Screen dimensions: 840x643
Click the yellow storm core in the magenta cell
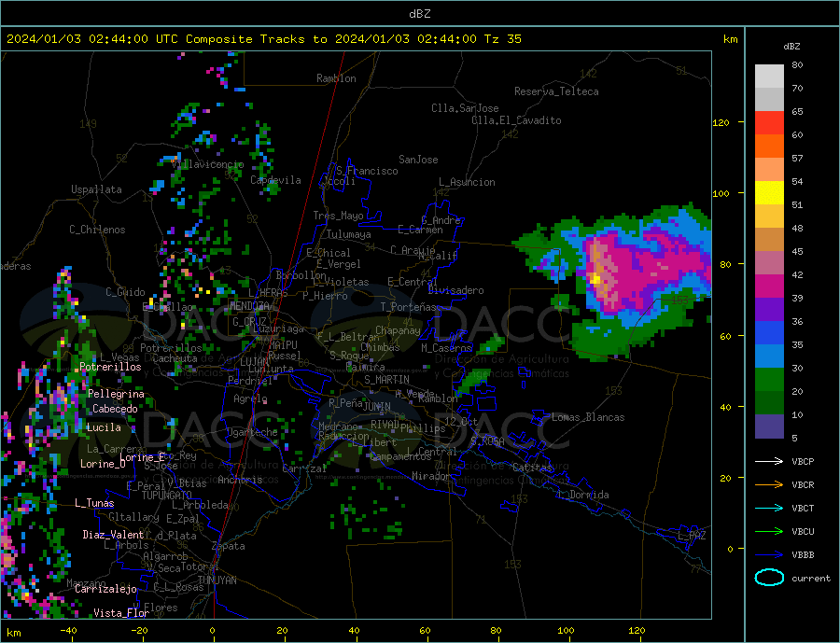595,279
